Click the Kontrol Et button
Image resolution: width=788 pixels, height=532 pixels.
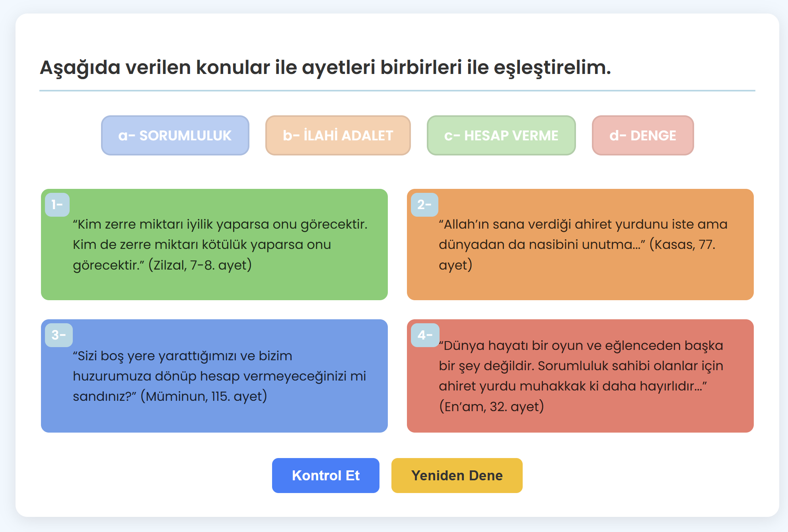[x=326, y=476]
